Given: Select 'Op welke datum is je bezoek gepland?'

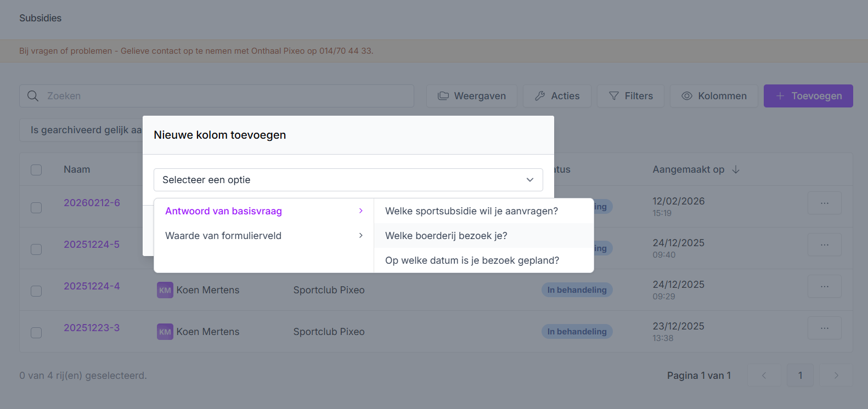Looking at the screenshot, I should [x=472, y=260].
